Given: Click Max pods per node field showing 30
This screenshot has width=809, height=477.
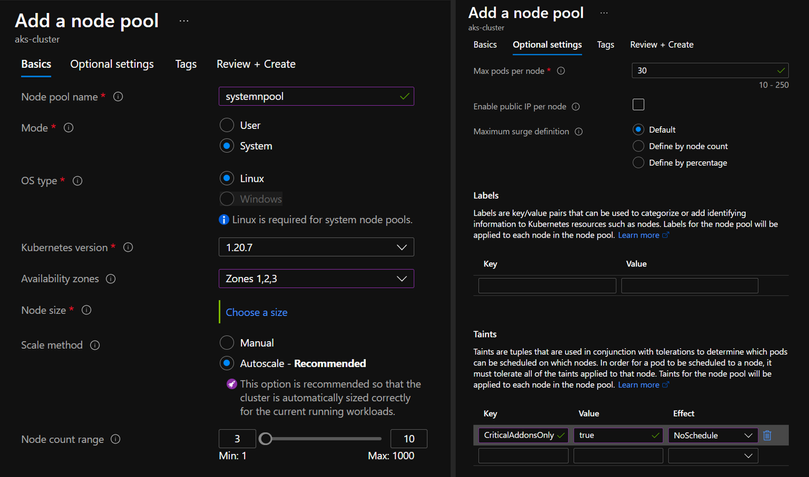Looking at the screenshot, I should point(710,71).
